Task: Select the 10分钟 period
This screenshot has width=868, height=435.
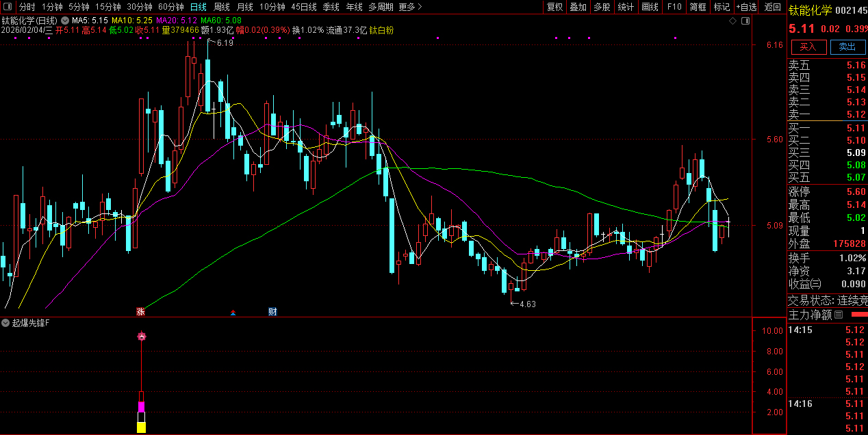Action: pyautogui.click(x=272, y=7)
